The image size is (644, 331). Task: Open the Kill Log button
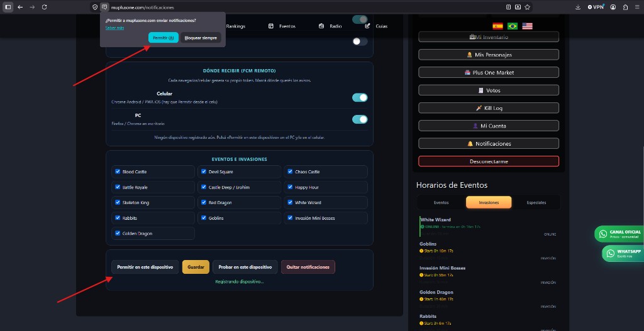[x=489, y=108]
